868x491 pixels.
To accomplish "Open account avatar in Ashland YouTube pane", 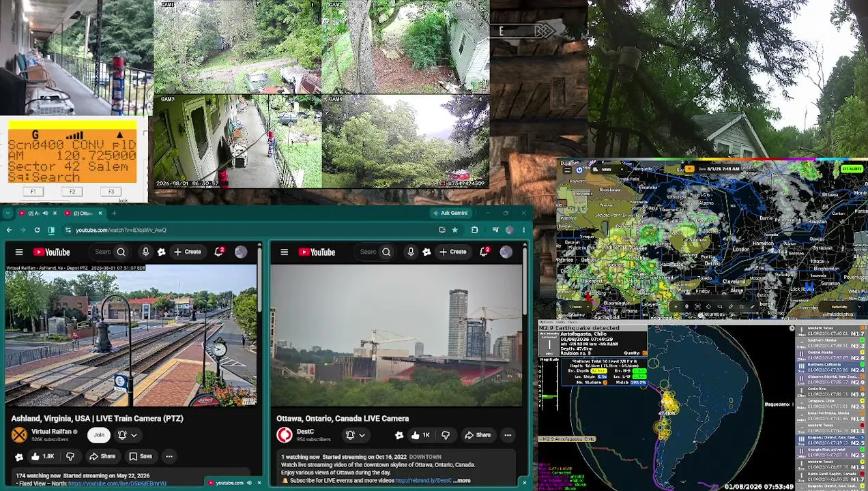I will (241, 252).
